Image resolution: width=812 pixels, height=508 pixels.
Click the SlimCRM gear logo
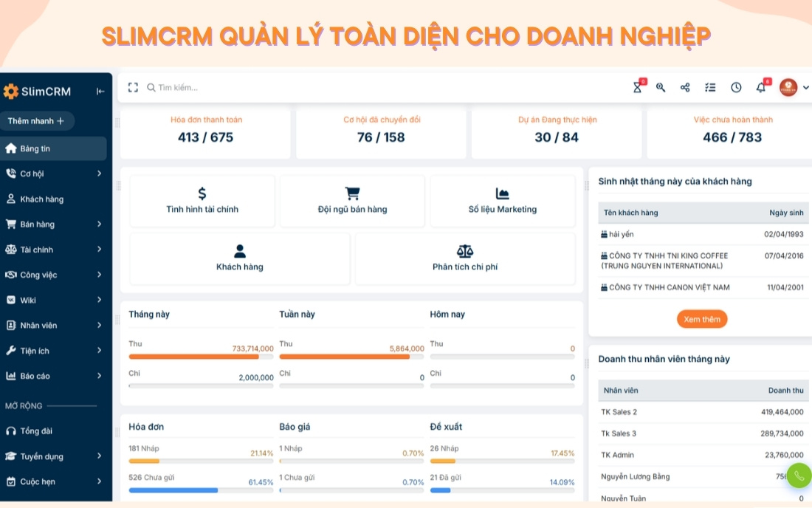[10, 91]
